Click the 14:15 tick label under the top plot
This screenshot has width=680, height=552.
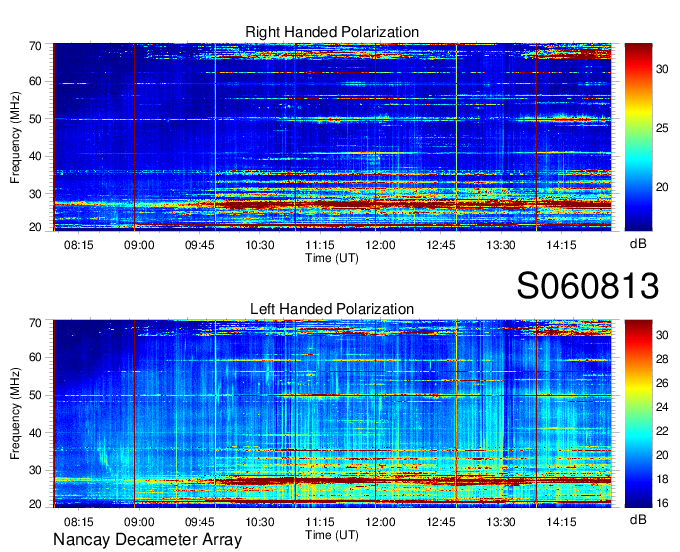tap(561, 245)
